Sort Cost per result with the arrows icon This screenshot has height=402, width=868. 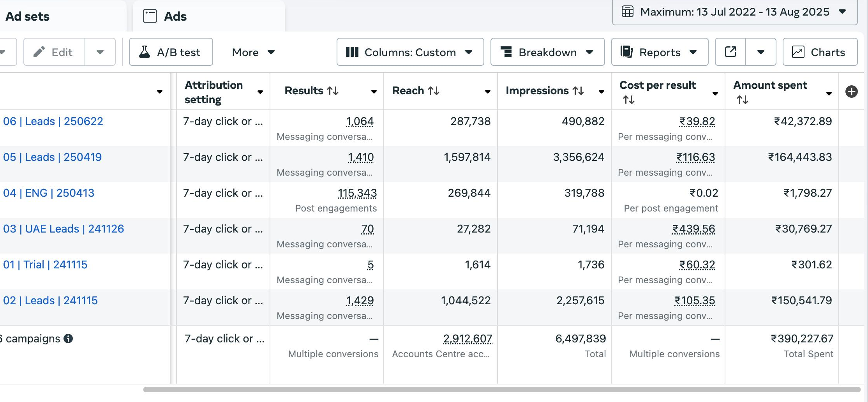coord(628,100)
